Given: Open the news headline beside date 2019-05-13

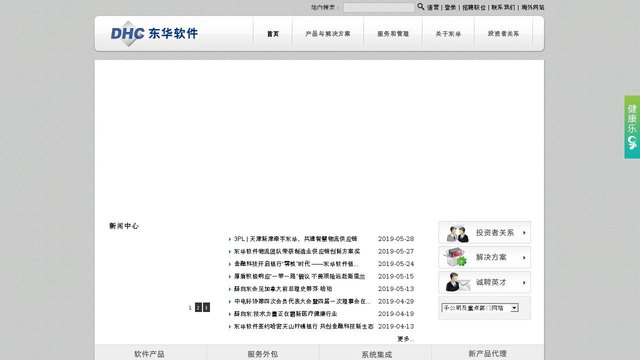Looking at the screenshot, I should (x=283, y=289).
